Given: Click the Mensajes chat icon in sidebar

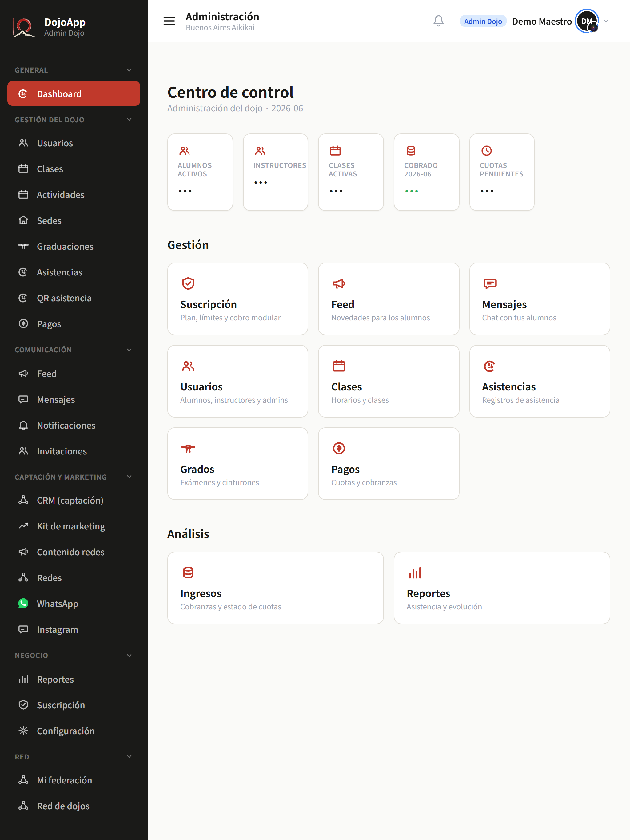Looking at the screenshot, I should (23, 399).
